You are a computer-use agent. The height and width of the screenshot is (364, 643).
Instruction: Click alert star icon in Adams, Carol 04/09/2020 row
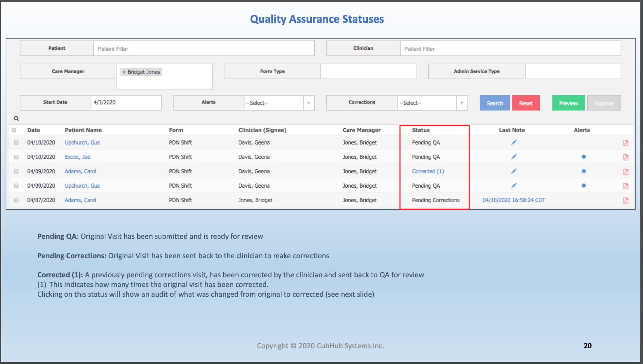584,171
